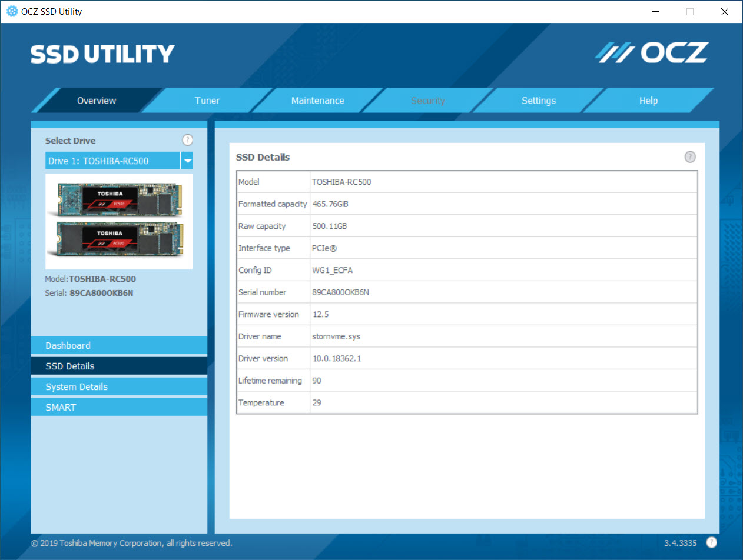Select the greyed Security tab
The height and width of the screenshot is (560, 743).
pyautogui.click(x=428, y=101)
